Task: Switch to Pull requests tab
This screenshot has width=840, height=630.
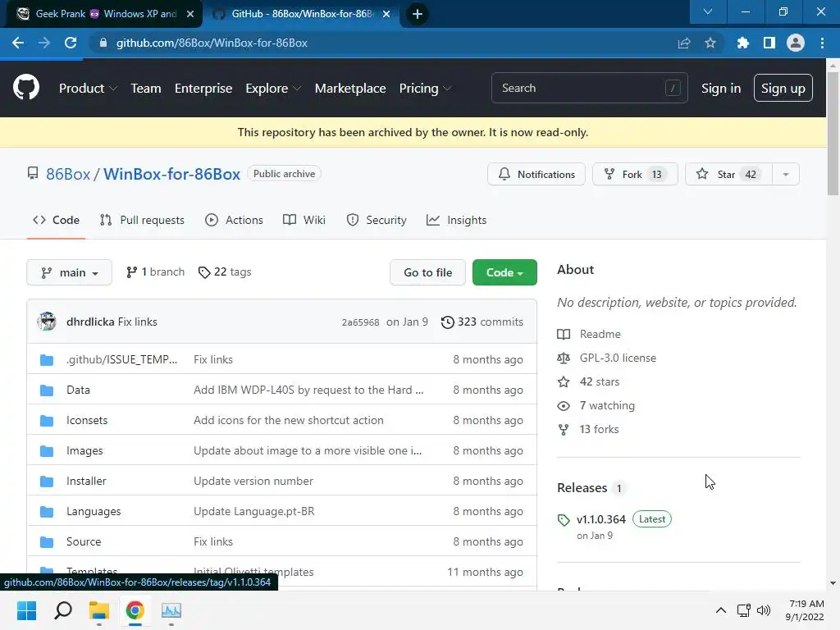Action: tap(142, 220)
